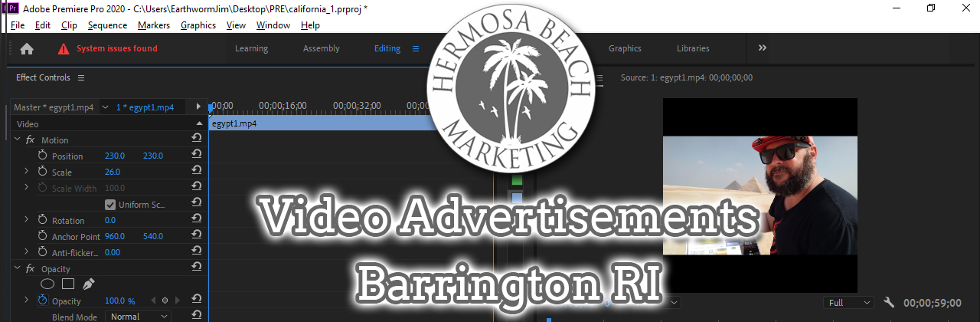Expand the Scale Width property
980x322 pixels.
tap(27, 188)
